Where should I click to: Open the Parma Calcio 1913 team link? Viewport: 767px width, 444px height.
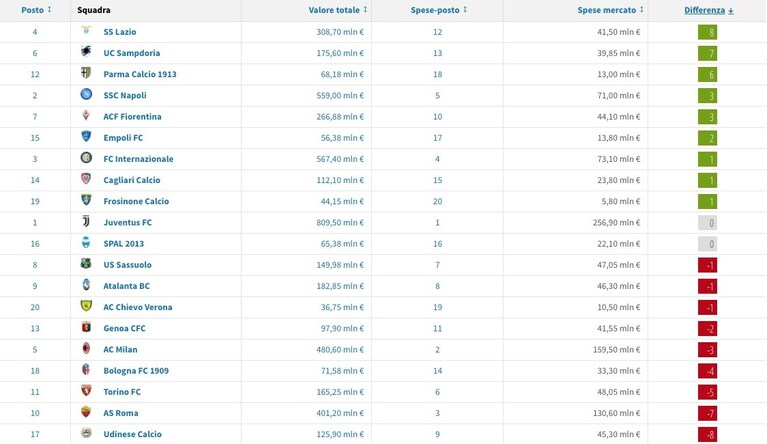tap(140, 74)
